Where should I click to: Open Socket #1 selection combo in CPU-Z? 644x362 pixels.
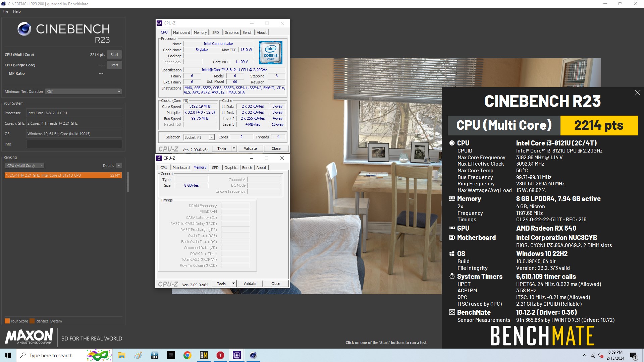click(x=199, y=137)
